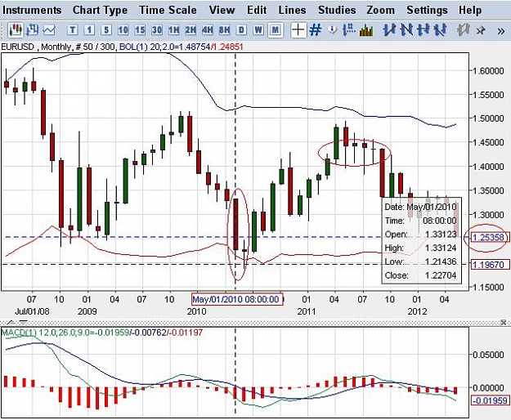Click the Open 1.33123 tooltip value
Screen dimensions: 511x420
441,235
